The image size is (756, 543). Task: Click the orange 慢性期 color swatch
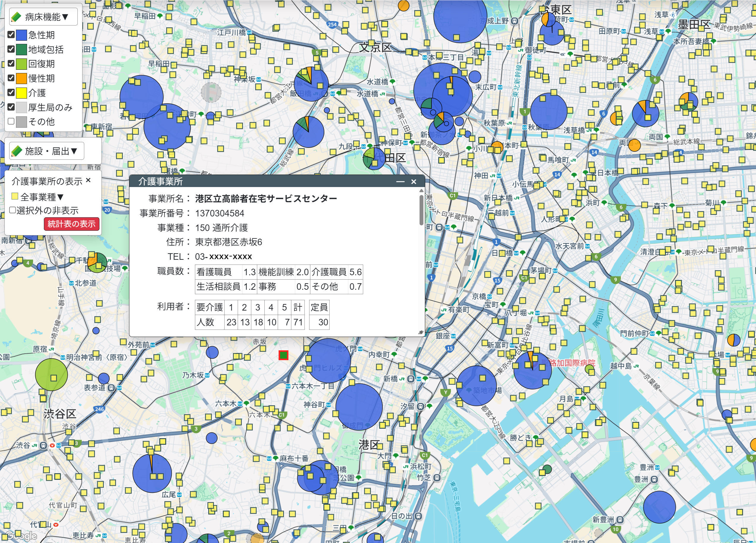21,78
